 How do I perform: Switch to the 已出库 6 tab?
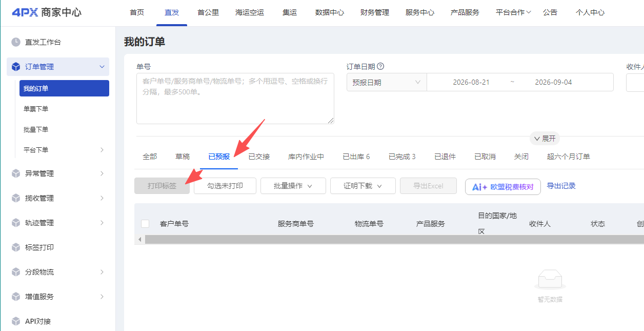(356, 157)
